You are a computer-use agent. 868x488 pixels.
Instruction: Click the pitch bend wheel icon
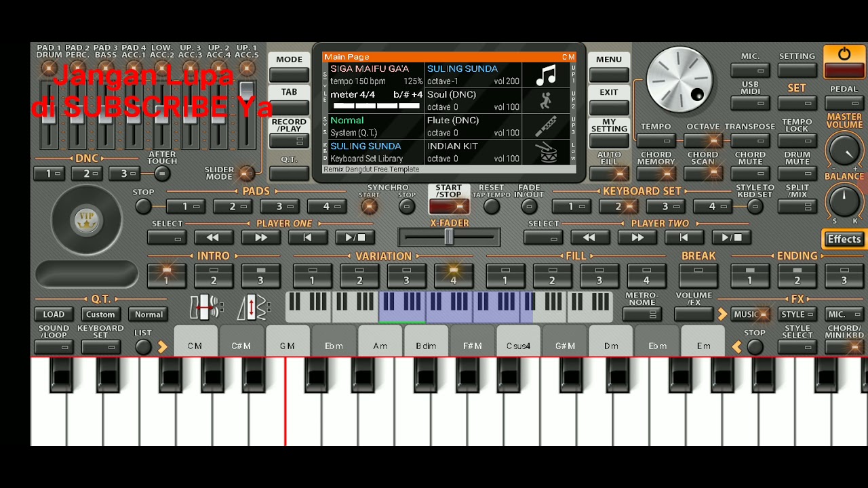[x=207, y=308]
